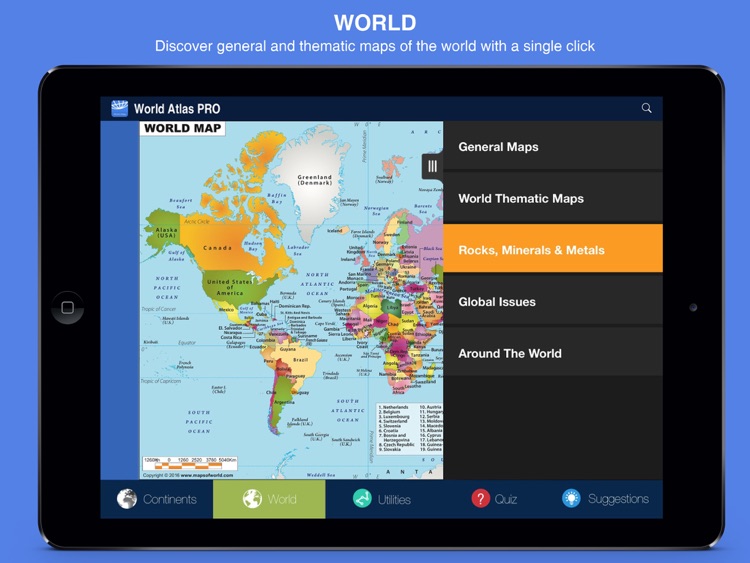Tap the World Atlas PRO app logo
The width and height of the screenshot is (750, 563).
120,109
